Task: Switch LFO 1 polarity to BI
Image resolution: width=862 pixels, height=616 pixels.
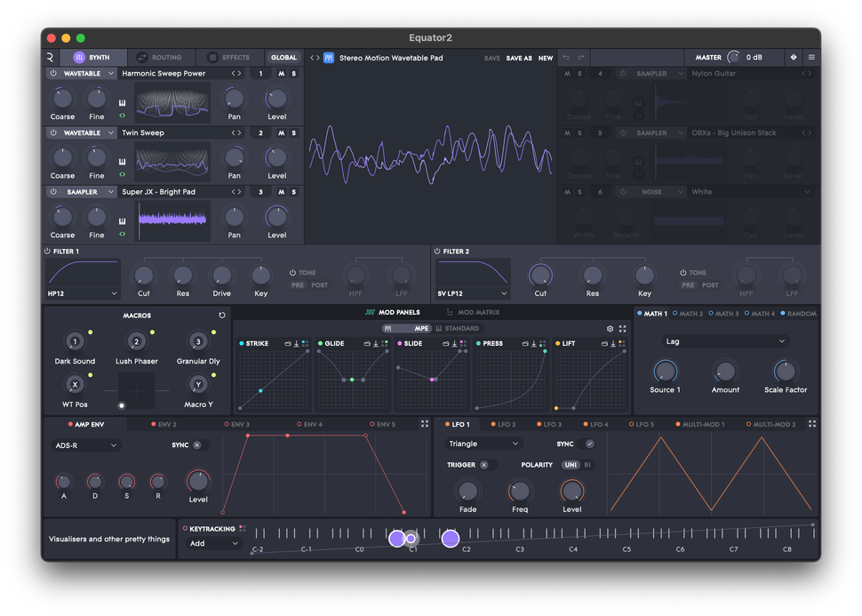Action: [587, 466]
